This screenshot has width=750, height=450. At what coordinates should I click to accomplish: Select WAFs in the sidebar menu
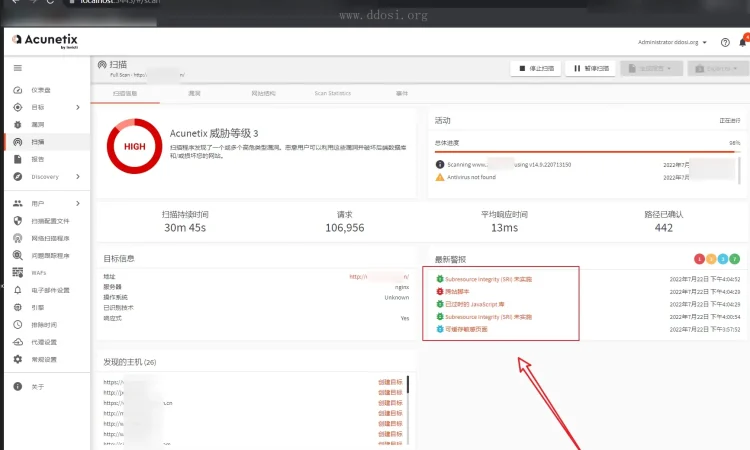pos(39,273)
